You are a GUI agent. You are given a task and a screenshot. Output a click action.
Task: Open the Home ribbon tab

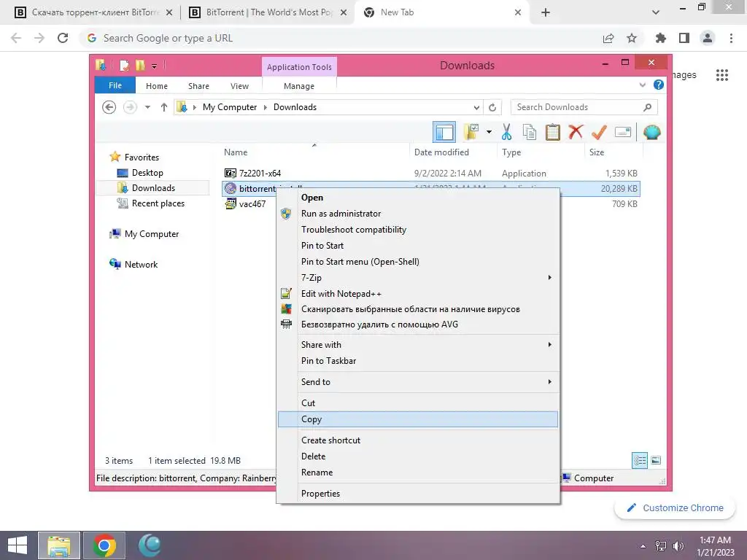pos(157,86)
